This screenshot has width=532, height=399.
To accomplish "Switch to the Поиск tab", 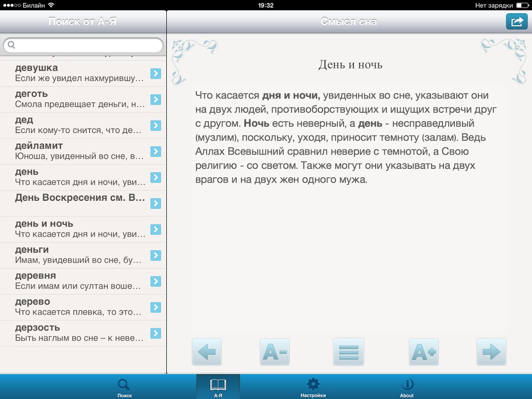I will click(x=125, y=387).
